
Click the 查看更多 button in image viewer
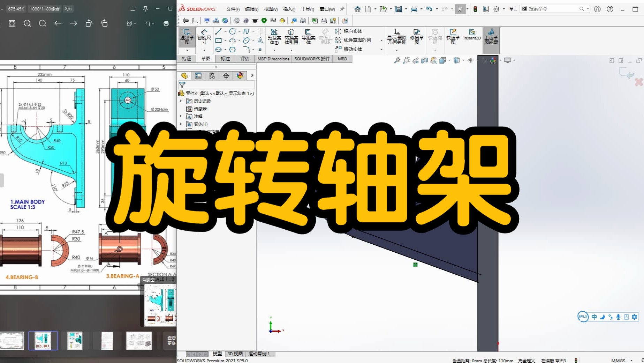171,340
